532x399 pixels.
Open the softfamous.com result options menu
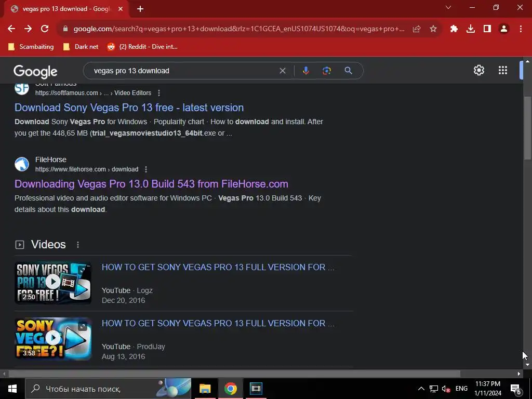[159, 93]
